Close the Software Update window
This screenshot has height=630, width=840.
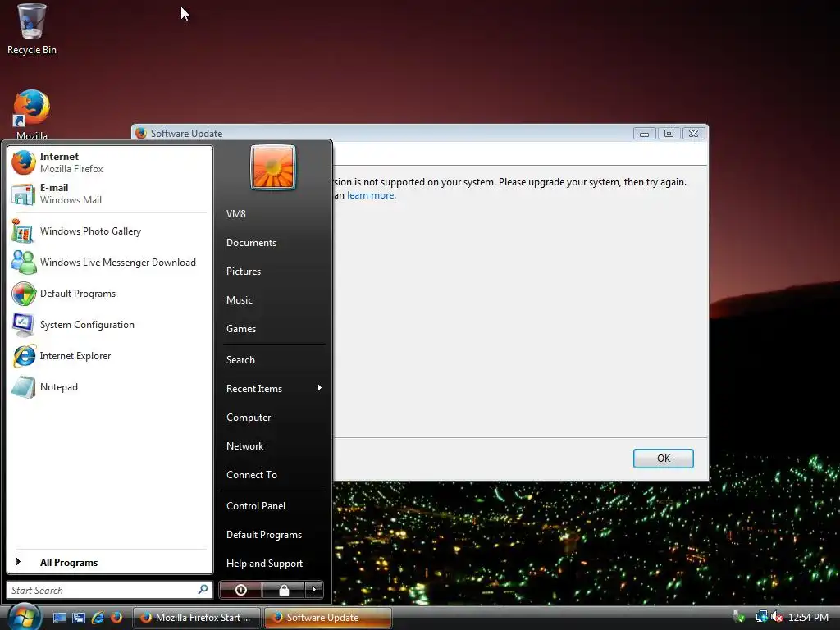(x=693, y=134)
